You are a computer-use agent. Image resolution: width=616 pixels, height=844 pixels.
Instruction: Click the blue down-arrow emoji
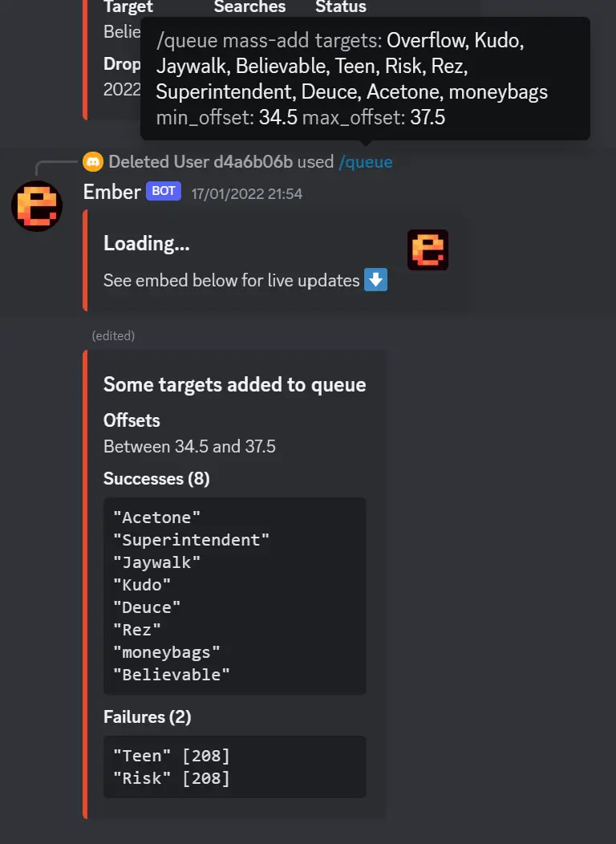(x=375, y=281)
